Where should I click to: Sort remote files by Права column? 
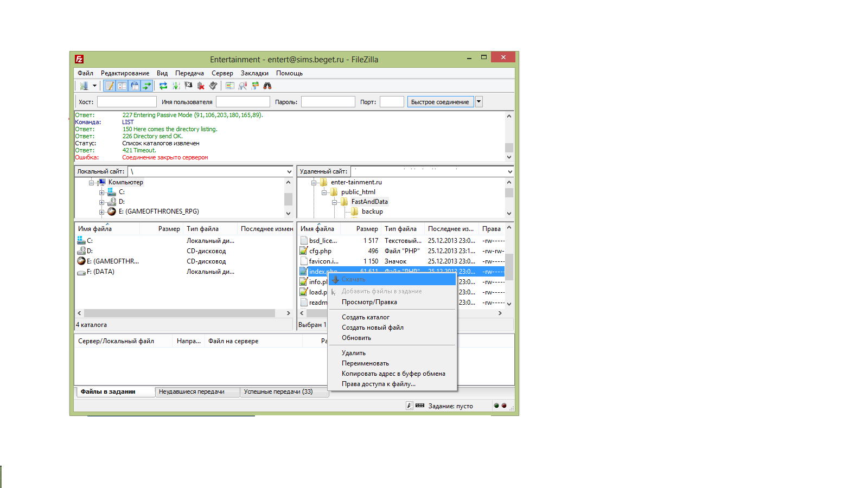point(492,229)
